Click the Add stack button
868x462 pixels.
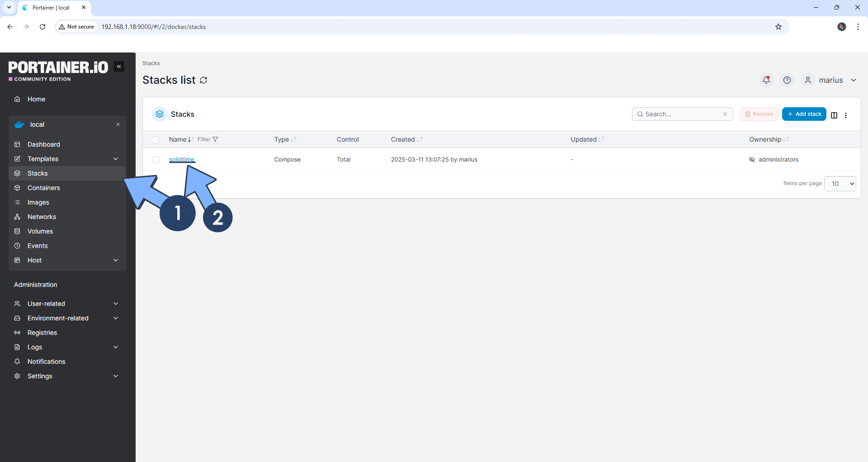[804, 114]
